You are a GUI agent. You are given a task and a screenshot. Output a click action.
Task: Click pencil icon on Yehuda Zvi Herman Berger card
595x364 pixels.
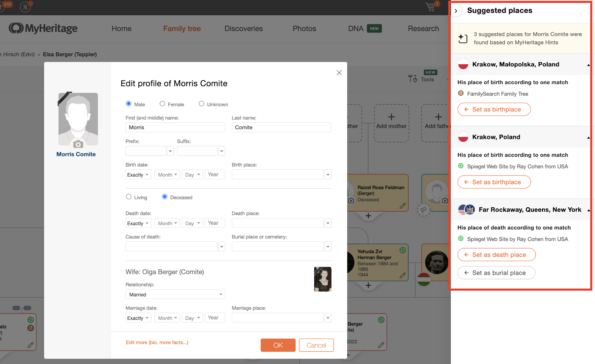(x=402, y=275)
